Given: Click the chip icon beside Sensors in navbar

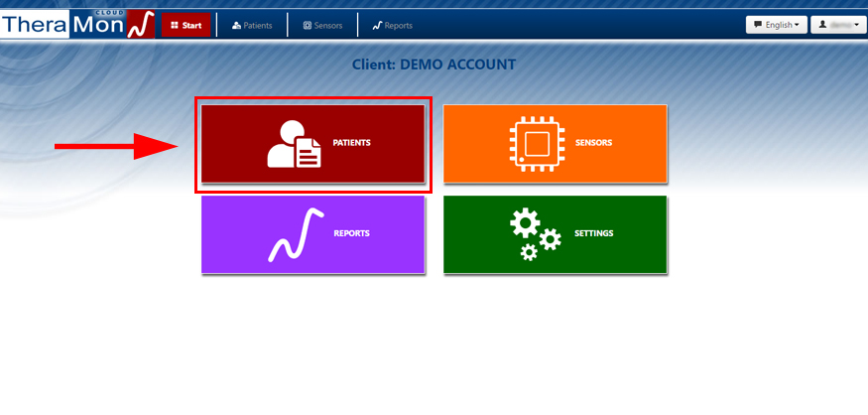Looking at the screenshot, I should click(307, 25).
